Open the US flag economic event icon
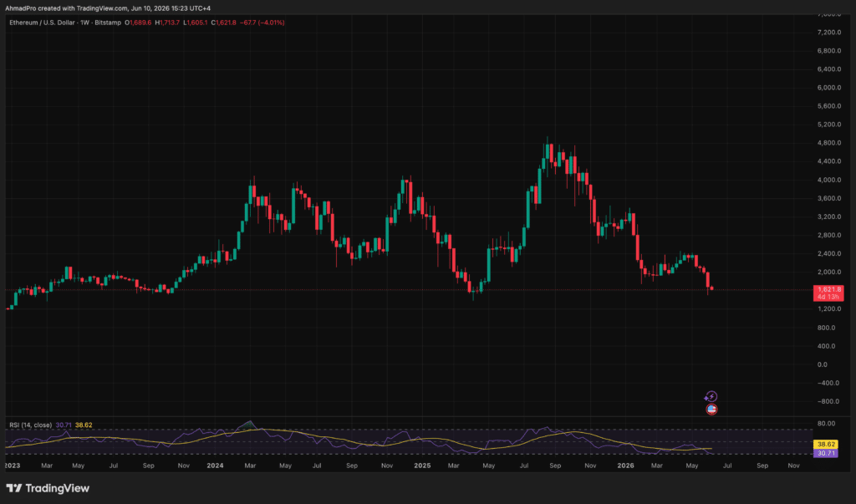This screenshot has height=504, width=856. [711, 409]
